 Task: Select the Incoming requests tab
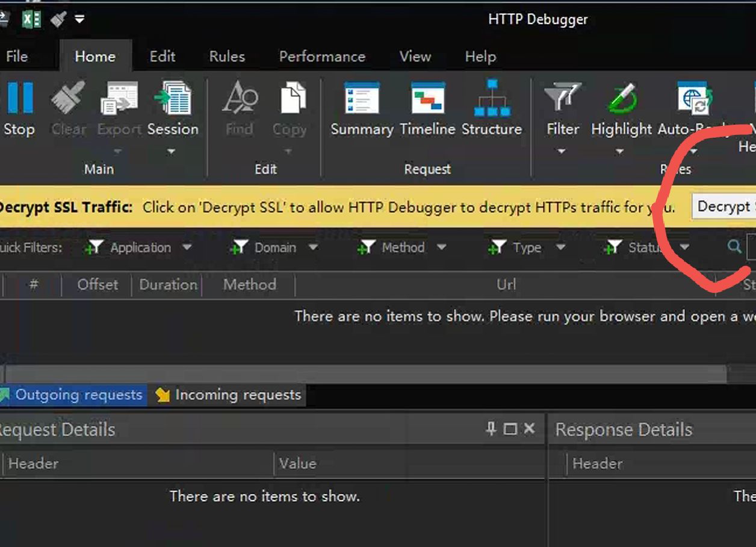[228, 395]
